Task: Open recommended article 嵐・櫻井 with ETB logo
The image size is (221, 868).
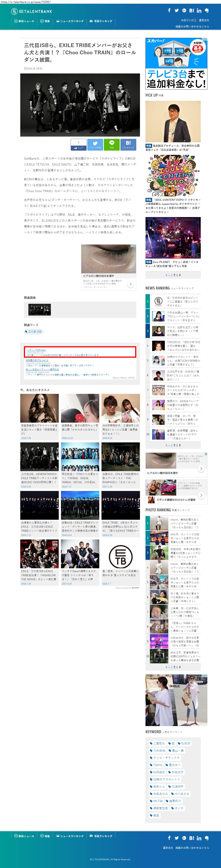Action: (121, 562)
